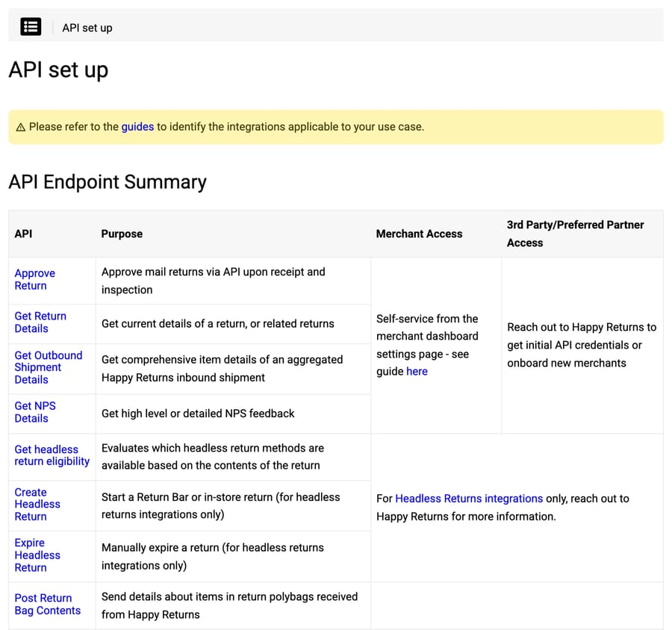672x630 pixels.
Task: Open the table of contents list icon
Action: [x=31, y=27]
